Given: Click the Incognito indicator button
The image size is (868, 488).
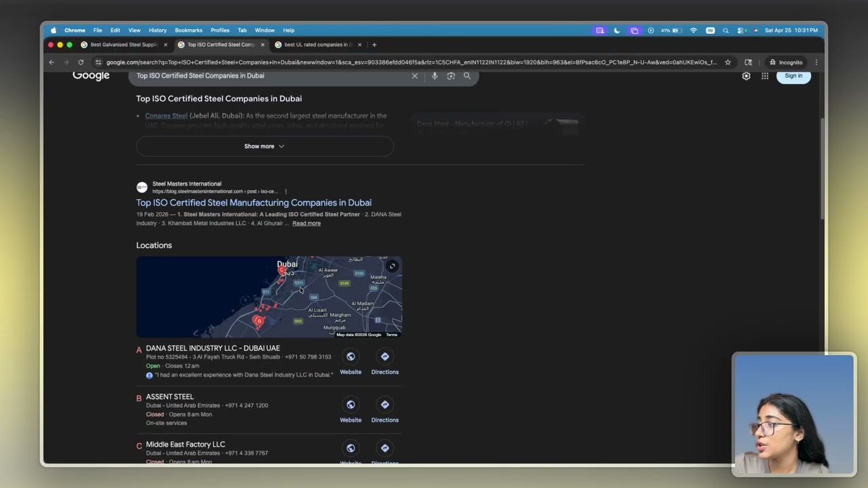Looking at the screenshot, I should click(x=786, y=62).
